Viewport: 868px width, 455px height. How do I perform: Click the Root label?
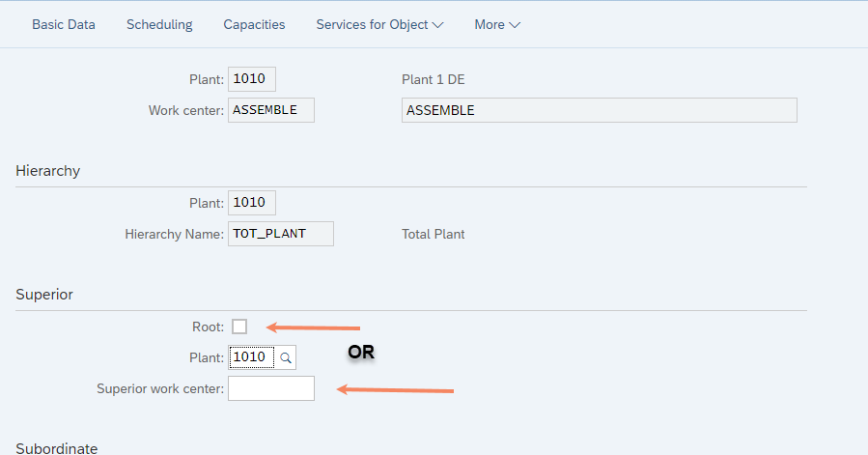(x=208, y=327)
